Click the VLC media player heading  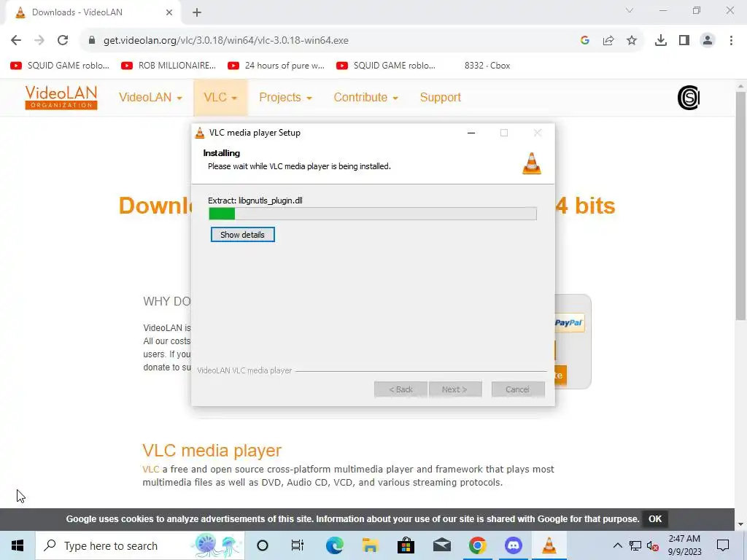click(212, 451)
